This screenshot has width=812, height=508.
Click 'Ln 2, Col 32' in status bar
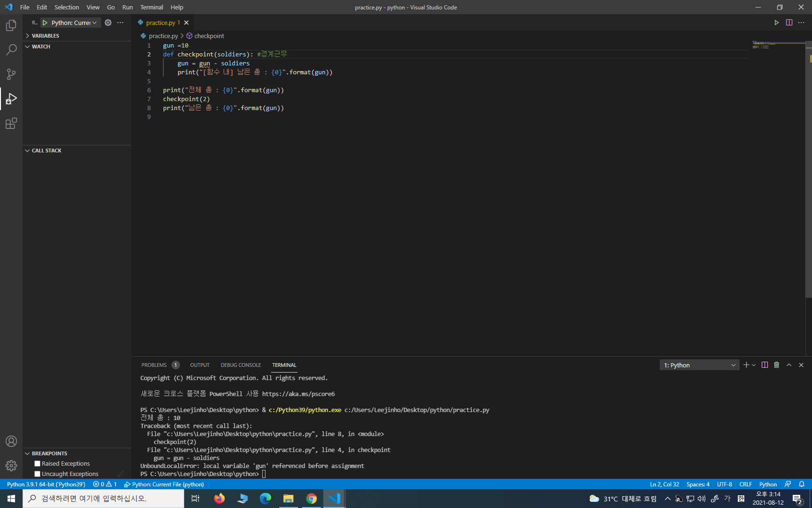tap(664, 484)
